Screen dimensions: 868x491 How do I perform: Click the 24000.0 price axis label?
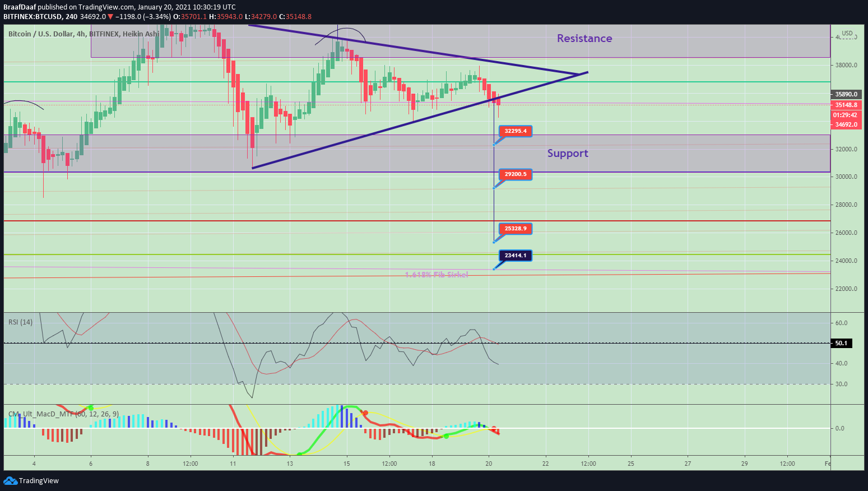[846, 261]
